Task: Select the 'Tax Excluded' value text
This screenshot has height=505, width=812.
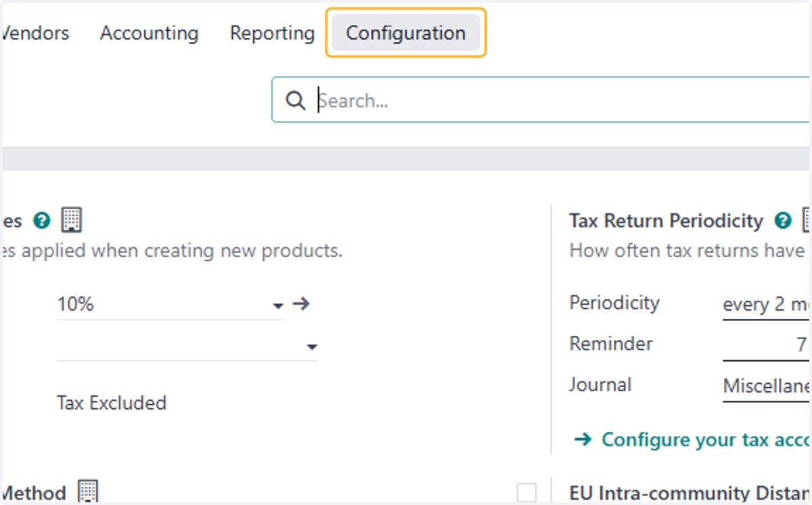Action: pyautogui.click(x=112, y=403)
